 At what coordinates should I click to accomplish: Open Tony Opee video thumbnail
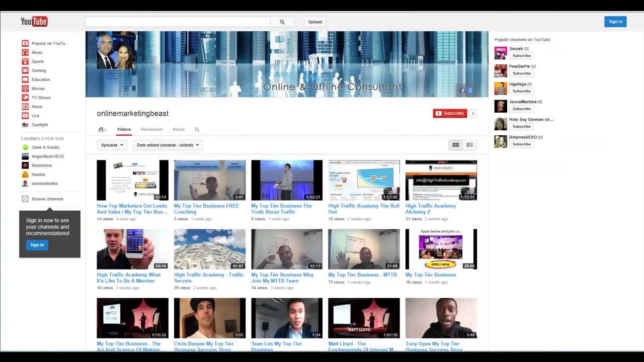[x=441, y=318]
